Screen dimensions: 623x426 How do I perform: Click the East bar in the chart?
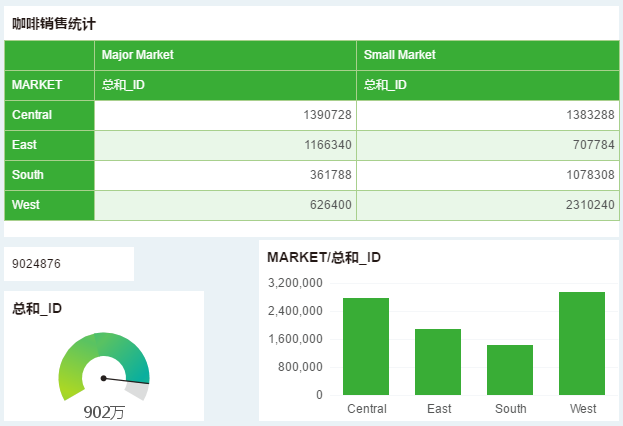click(x=438, y=361)
